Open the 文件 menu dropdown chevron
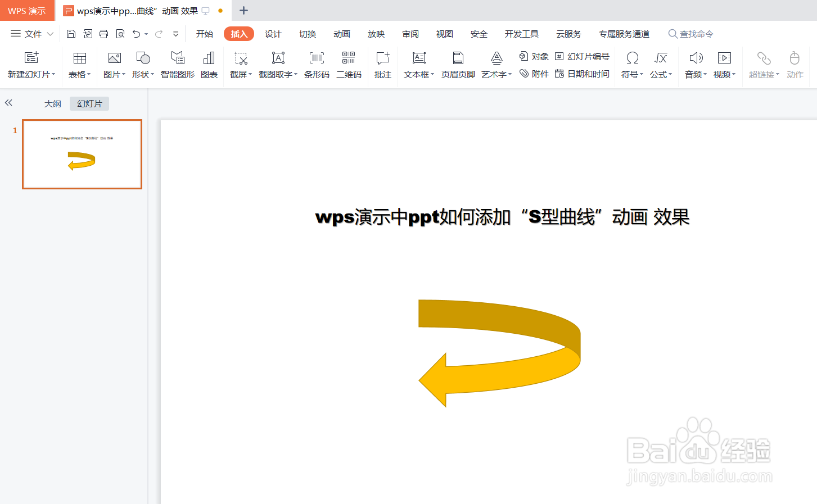The height and width of the screenshot is (504, 817). [50, 34]
